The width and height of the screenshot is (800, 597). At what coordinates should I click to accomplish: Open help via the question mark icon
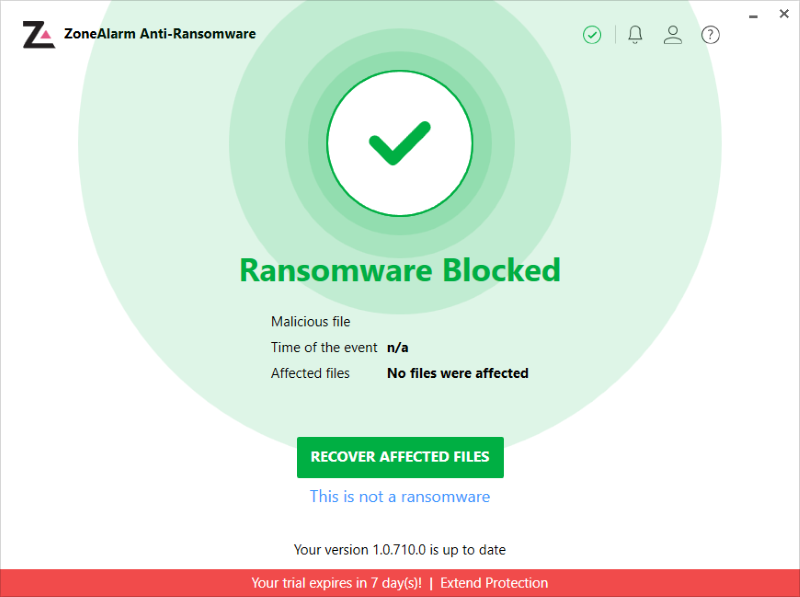coord(710,35)
